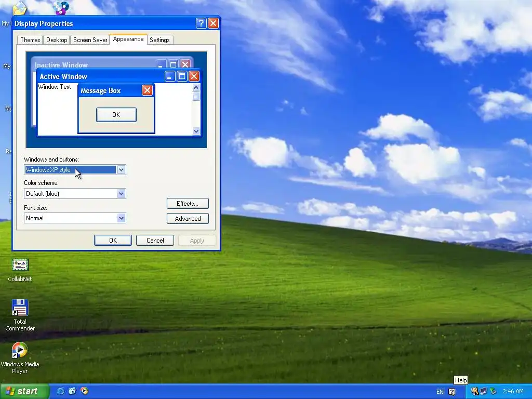This screenshot has width=532, height=399.
Task: Click the network computers tray icon
Action: pos(484,391)
